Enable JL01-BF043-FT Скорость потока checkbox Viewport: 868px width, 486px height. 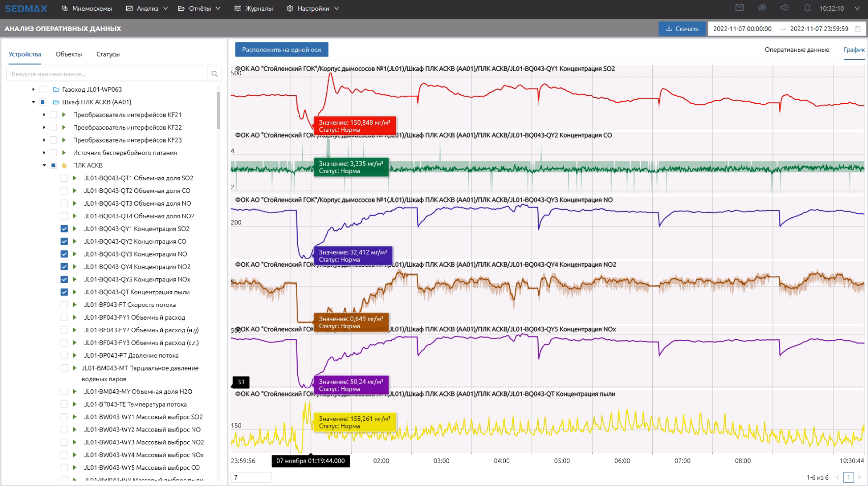tap(64, 305)
